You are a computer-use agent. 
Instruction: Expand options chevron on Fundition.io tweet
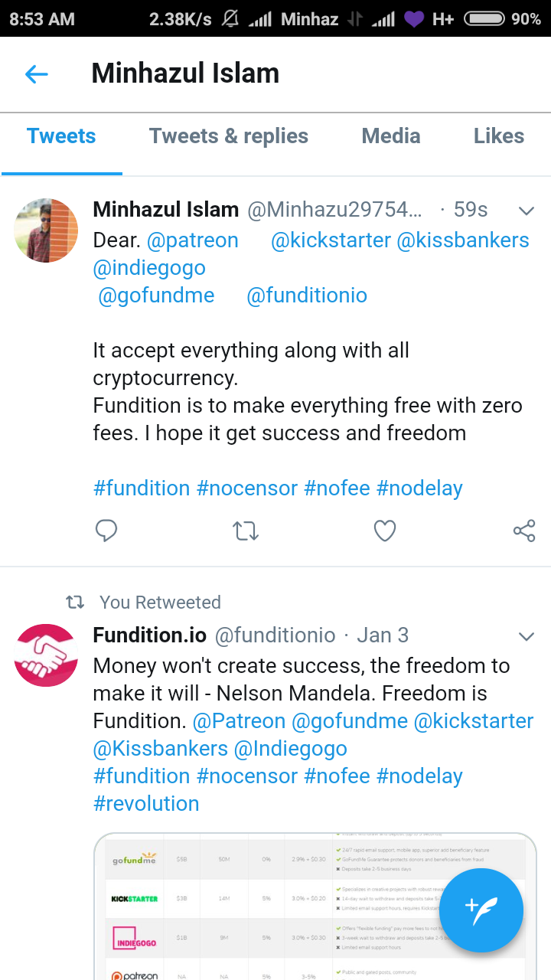pos(527,636)
